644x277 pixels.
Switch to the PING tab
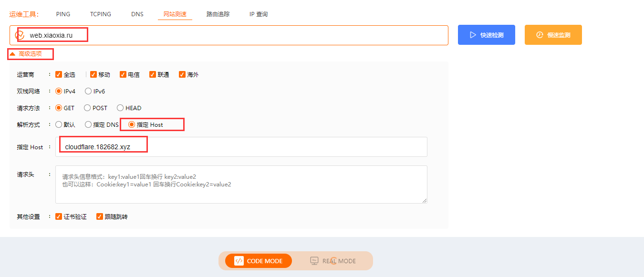(63, 14)
